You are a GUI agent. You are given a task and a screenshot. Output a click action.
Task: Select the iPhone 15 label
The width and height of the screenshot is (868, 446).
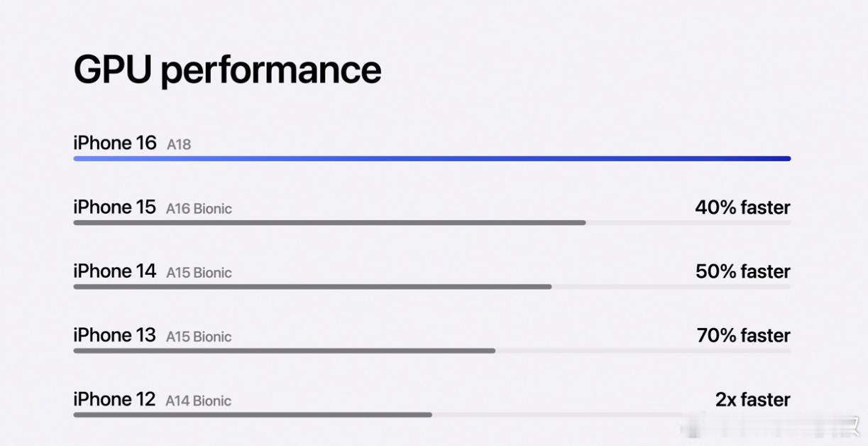[x=114, y=207]
